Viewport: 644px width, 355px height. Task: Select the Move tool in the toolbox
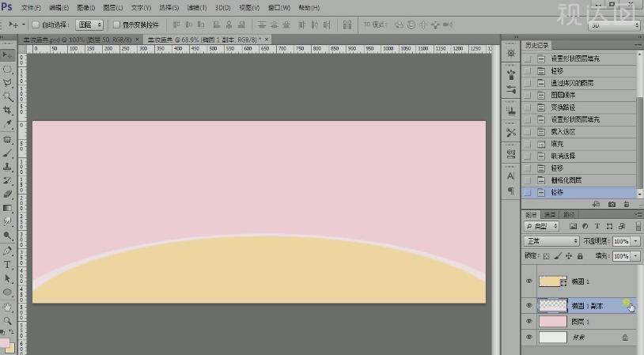[x=8, y=55]
